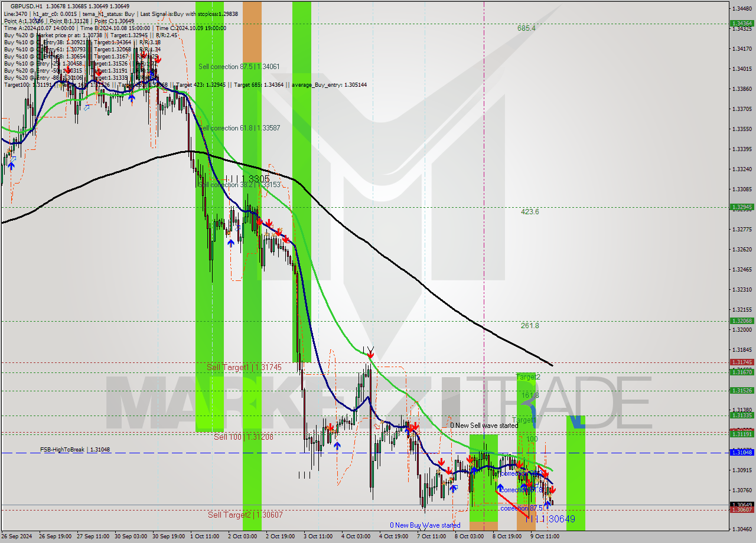Click the GBPUSD,H1 chart title text
This screenshot has height=543, width=756.
click(x=27, y=6)
